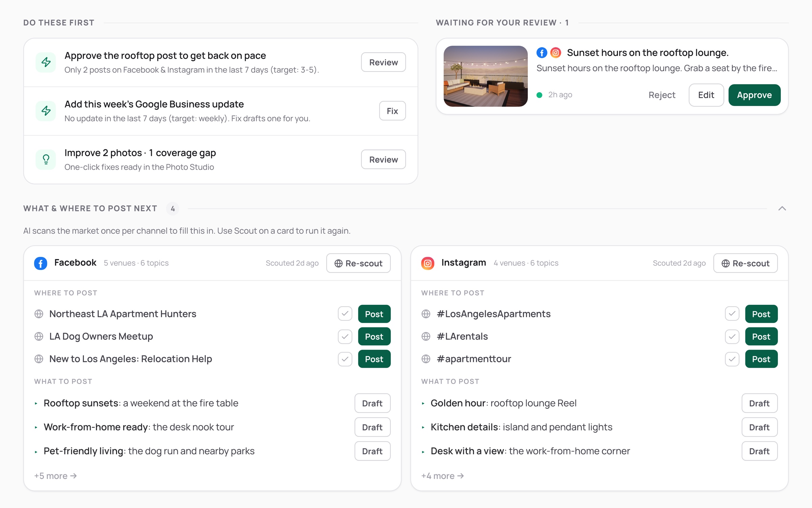Click the Instagram logo in the Instagram card header
This screenshot has width=812, height=508.
428,263
